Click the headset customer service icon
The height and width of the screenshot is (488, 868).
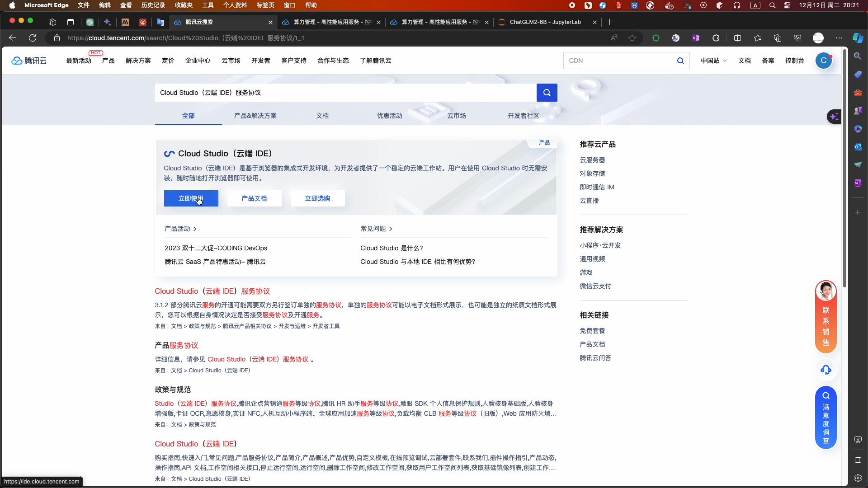[826, 370]
